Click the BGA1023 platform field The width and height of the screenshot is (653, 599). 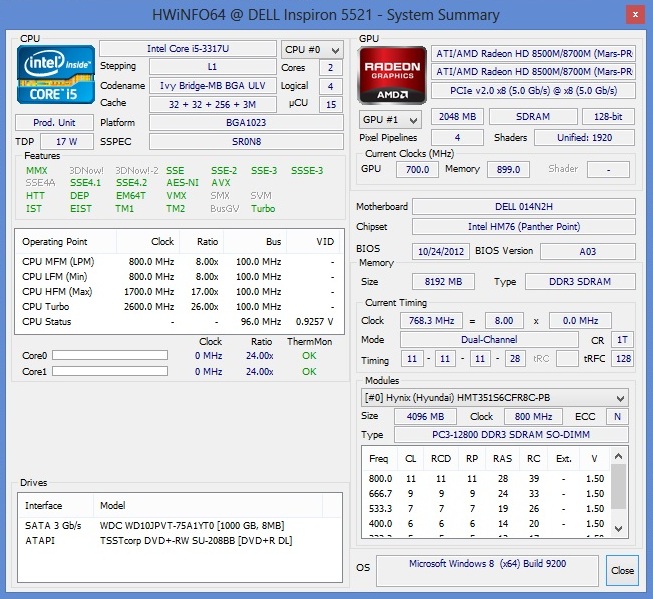pyautogui.click(x=246, y=122)
